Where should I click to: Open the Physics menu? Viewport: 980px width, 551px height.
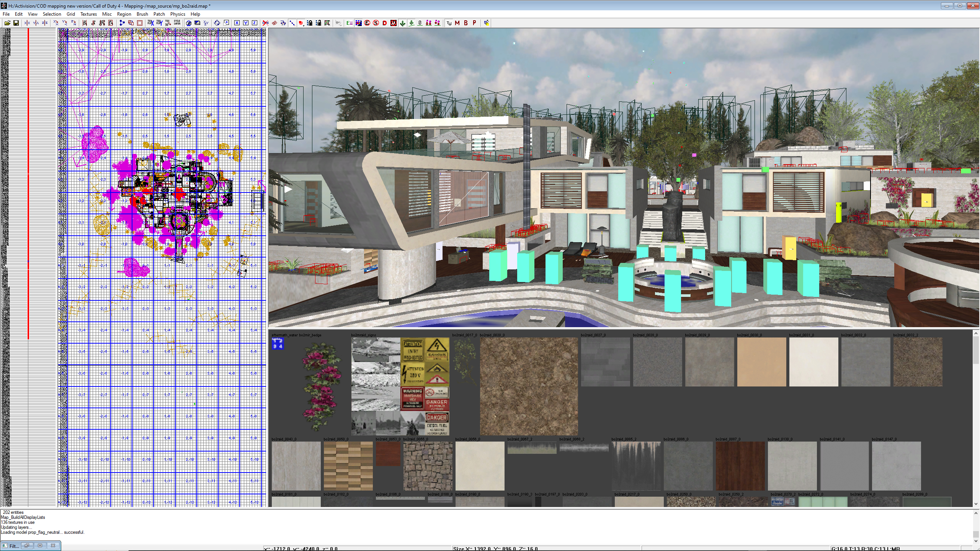178,14
